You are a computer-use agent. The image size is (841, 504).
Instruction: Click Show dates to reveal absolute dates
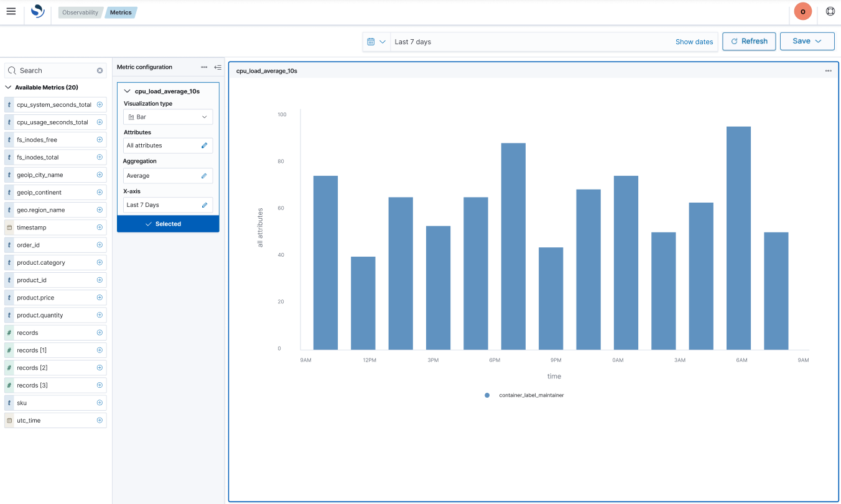(694, 42)
